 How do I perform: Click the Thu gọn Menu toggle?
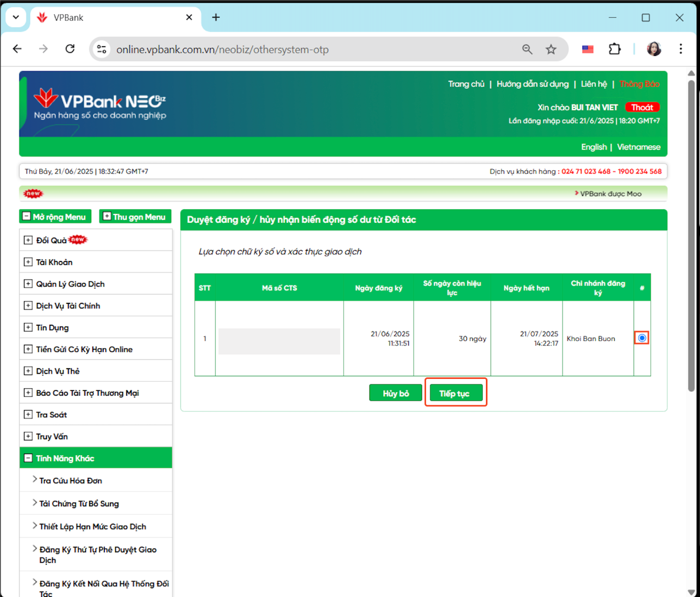pos(135,217)
